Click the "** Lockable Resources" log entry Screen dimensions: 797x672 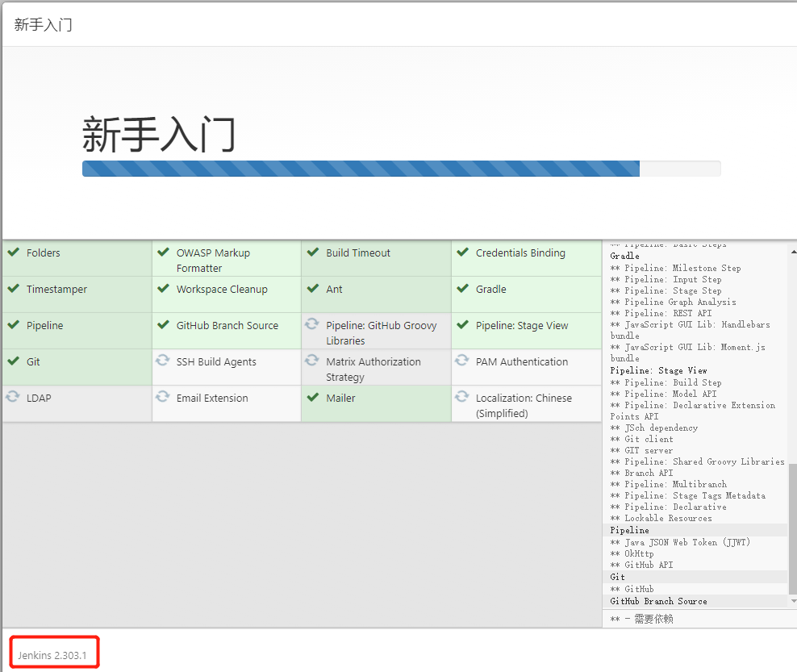tap(661, 518)
